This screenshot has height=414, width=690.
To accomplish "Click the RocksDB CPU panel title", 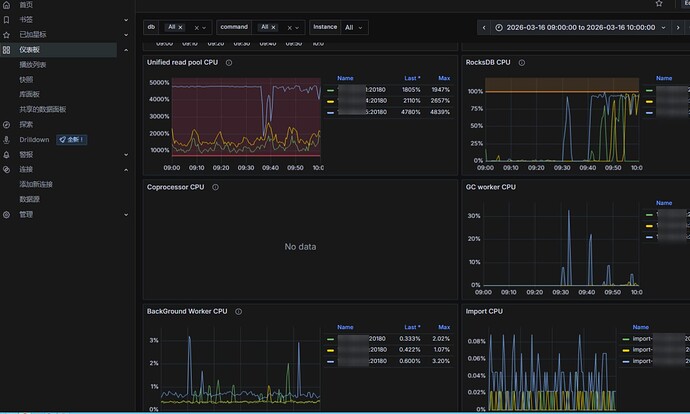I will pyautogui.click(x=488, y=62).
